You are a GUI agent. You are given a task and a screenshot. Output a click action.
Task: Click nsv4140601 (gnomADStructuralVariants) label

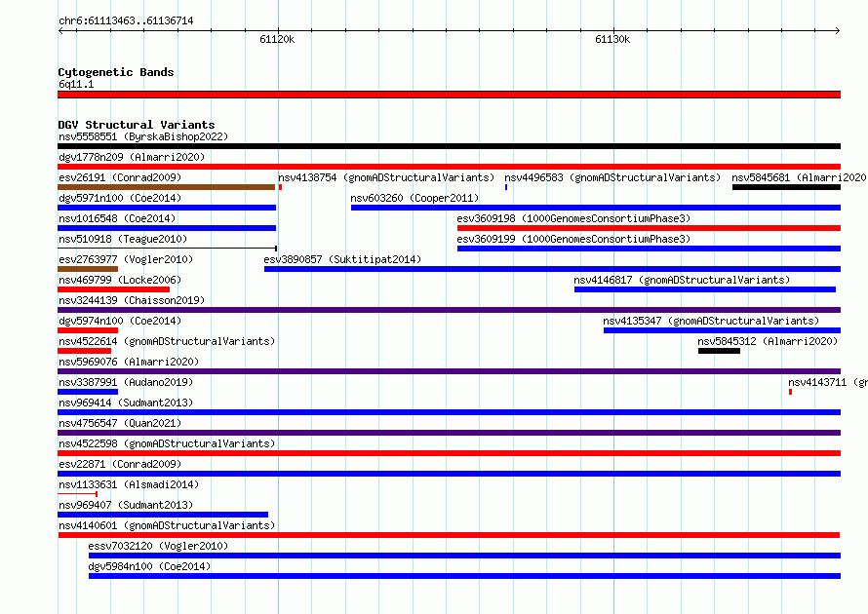pos(167,525)
